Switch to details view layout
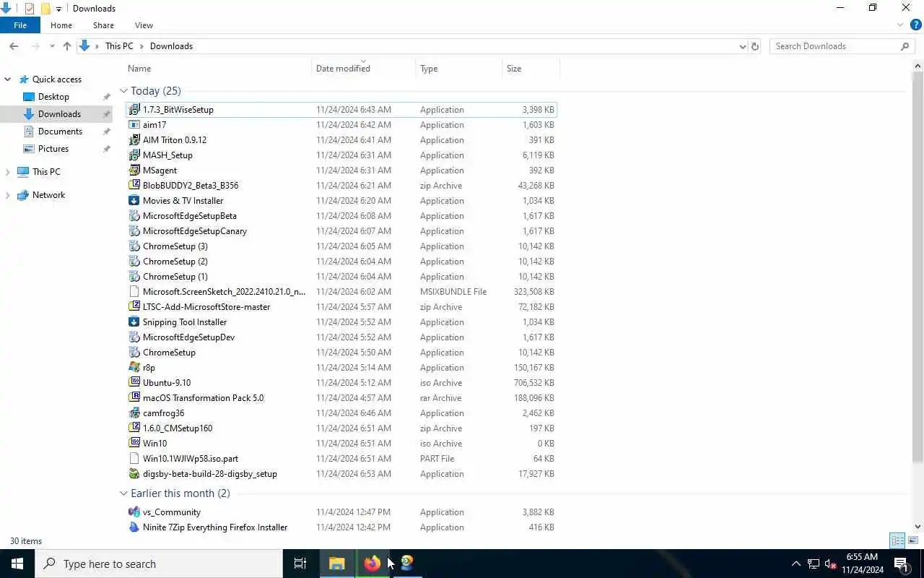Screen dimensions: 924x578 [x=898, y=540]
